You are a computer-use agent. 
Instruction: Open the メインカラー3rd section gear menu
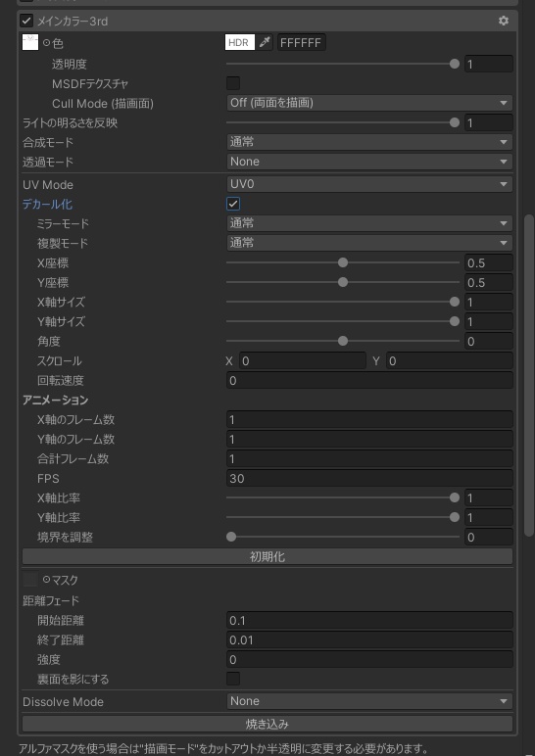[504, 21]
